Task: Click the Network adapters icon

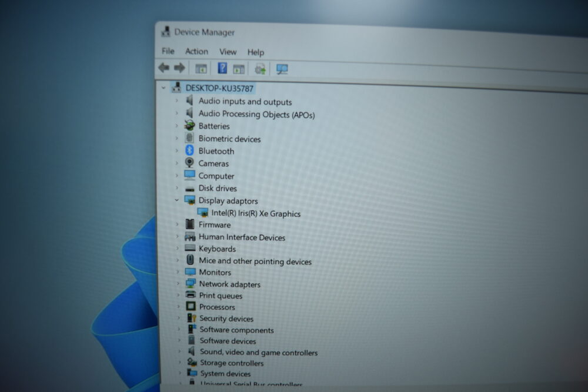Action: [191, 283]
